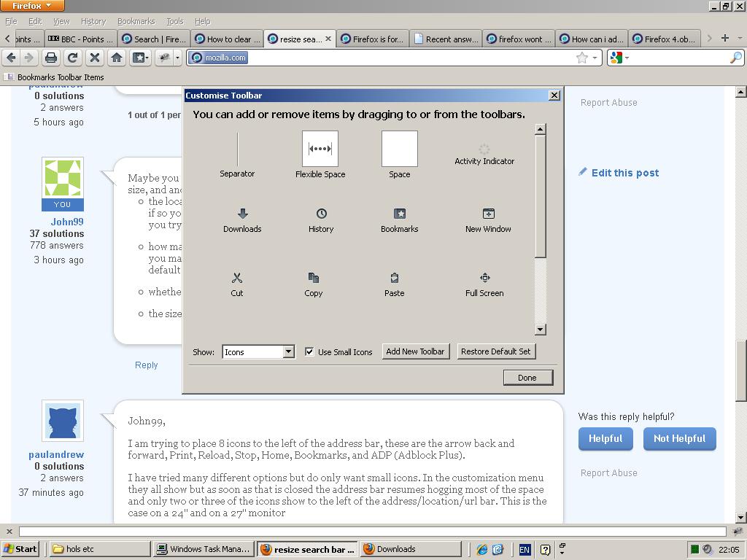Select the Copy icon in the palette
Viewport: 747px width, 560px height.
tap(314, 285)
